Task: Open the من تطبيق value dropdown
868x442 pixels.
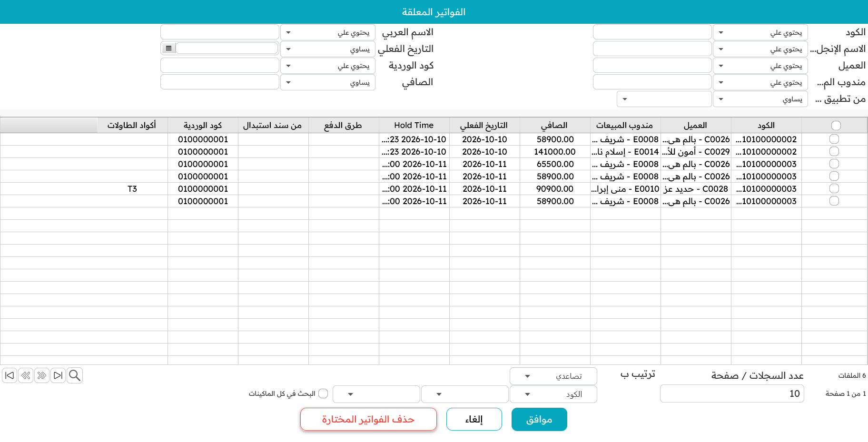Action: pos(664,99)
